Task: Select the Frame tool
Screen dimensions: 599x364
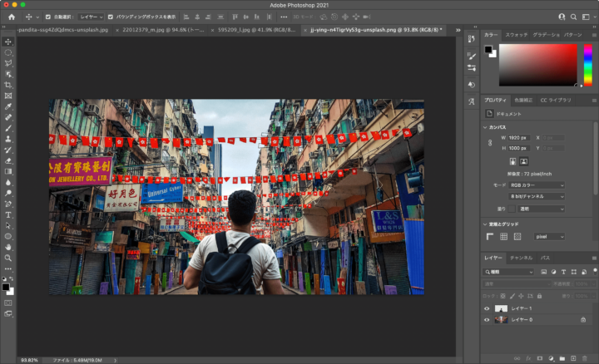Action: click(8, 96)
